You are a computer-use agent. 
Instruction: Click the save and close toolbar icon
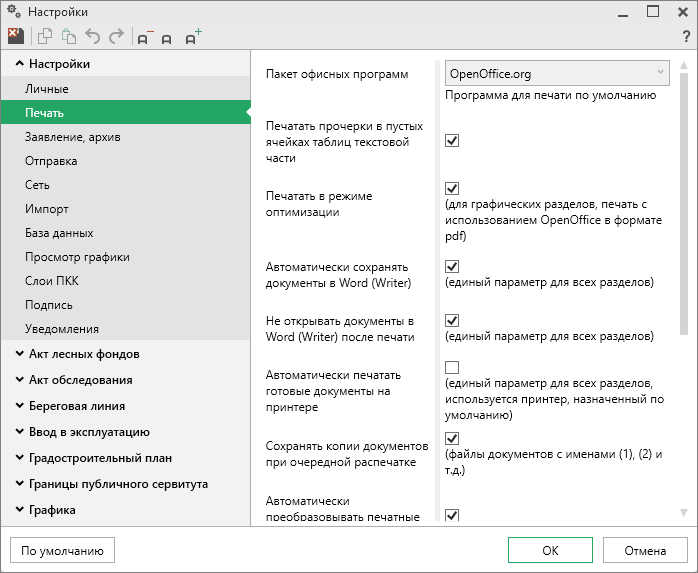15,37
